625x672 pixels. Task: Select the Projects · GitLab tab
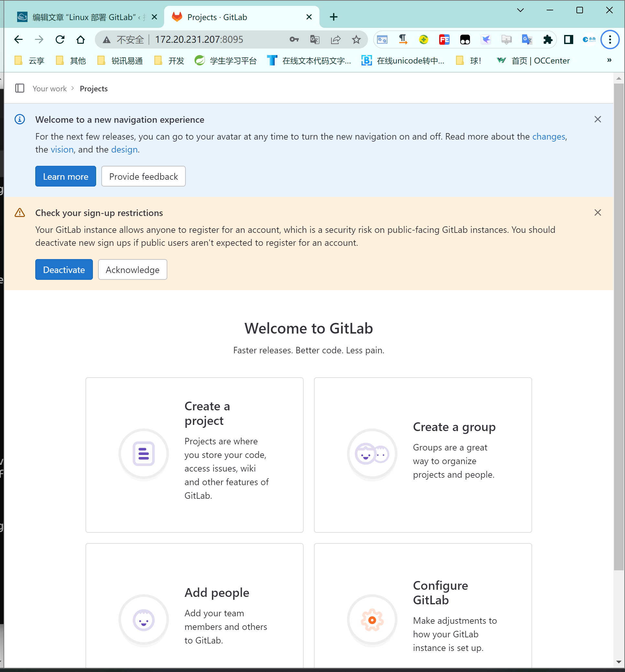click(x=241, y=17)
